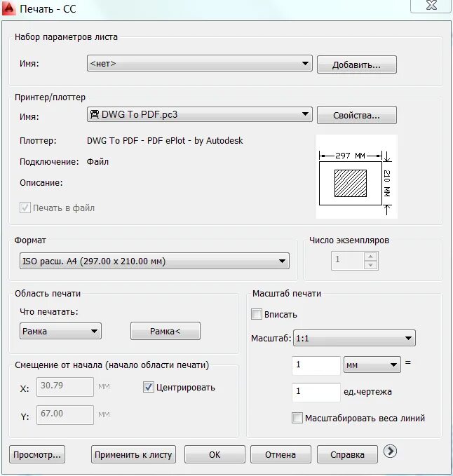This screenshot has height=476, width=453.
Task: Enable the Вписать checkbox
Action: [256, 314]
